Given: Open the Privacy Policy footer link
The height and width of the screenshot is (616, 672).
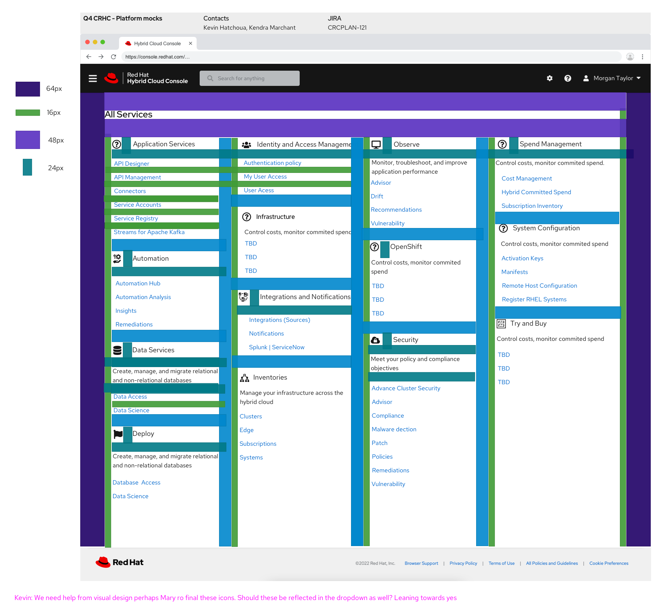Looking at the screenshot, I should [x=463, y=563].
